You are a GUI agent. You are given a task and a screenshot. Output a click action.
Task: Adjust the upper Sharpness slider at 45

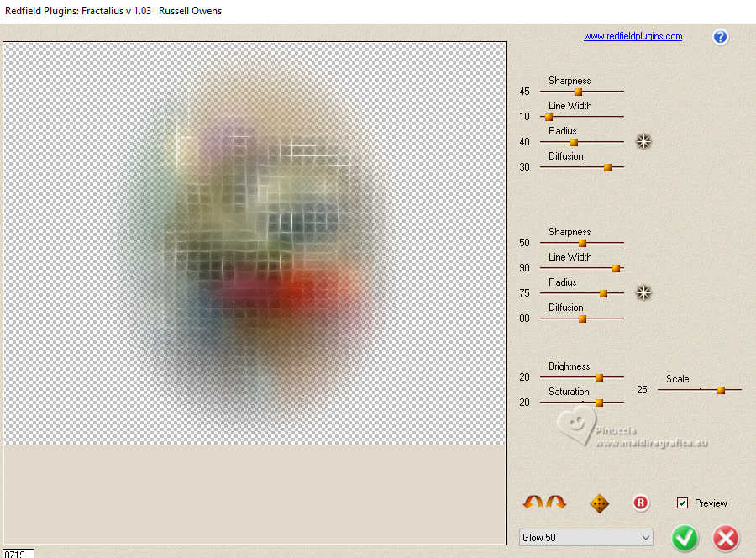click(578, 91)
